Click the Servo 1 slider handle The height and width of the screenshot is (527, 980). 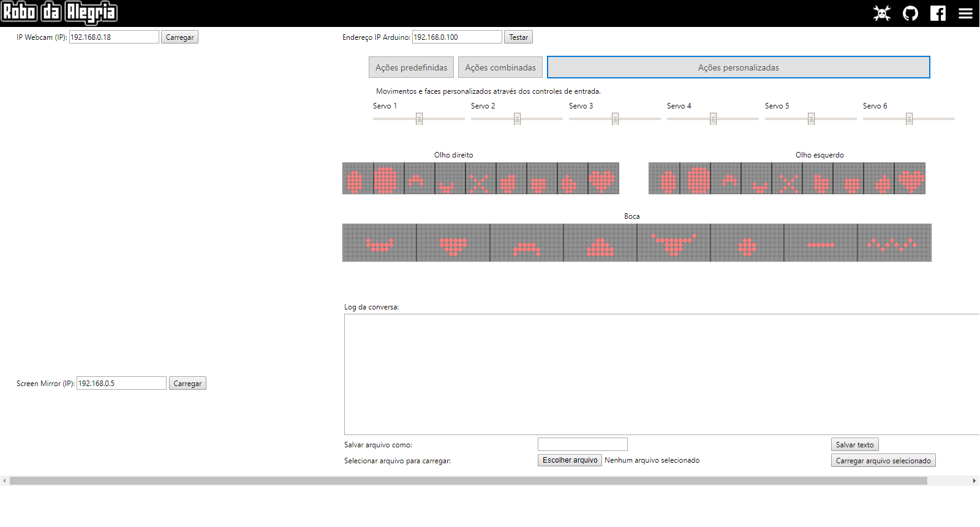coord(419,119)
